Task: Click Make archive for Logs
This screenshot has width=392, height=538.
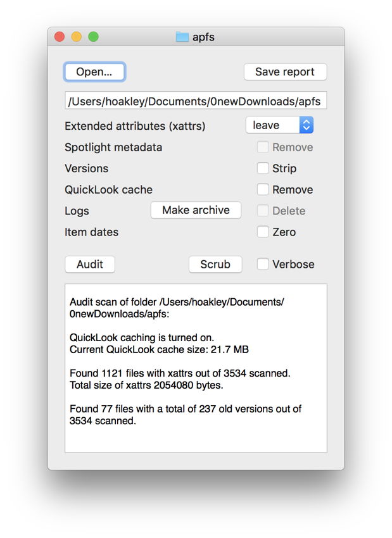Action: (196, 210)
